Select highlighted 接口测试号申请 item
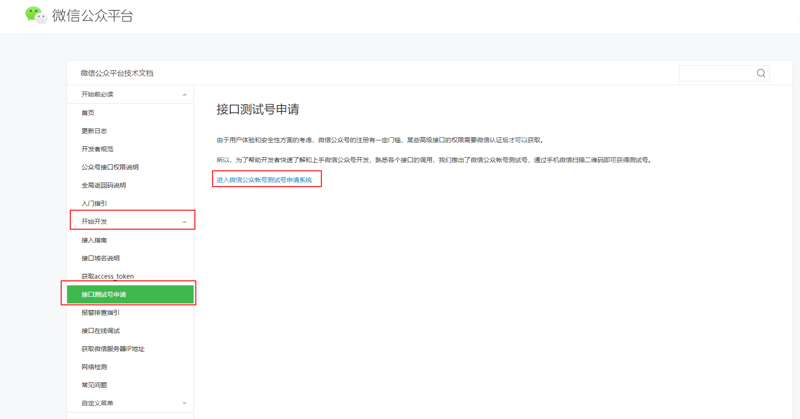 (x=130, y=294)
